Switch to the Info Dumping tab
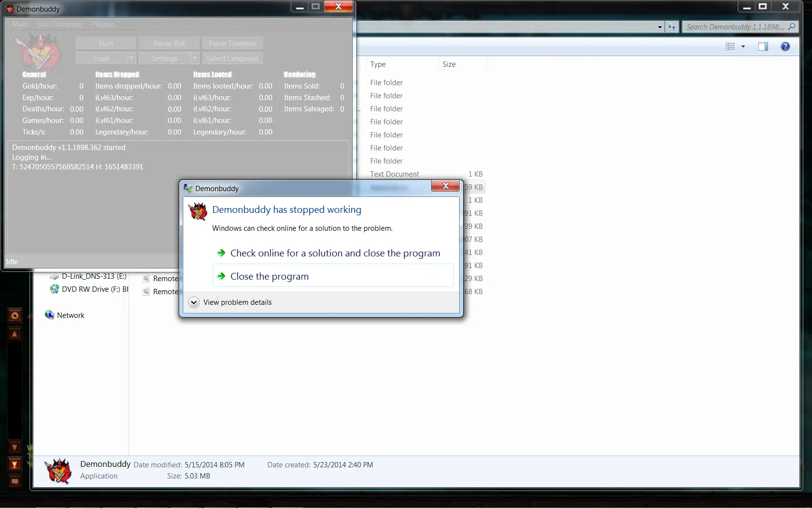Screen dimensions: 812x508 point(60,24)
